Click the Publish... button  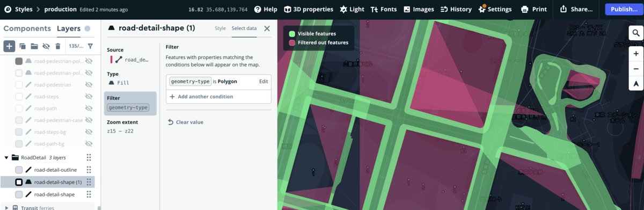(624, 9)
